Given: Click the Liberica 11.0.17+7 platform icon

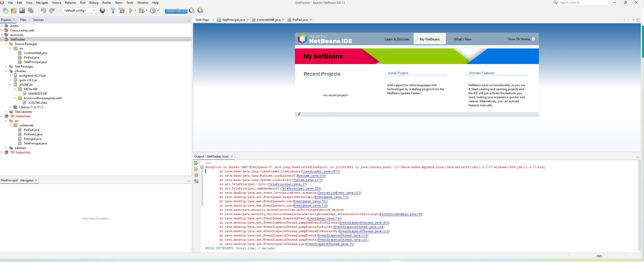Looking at the screenshot, I should coord(15,107).
